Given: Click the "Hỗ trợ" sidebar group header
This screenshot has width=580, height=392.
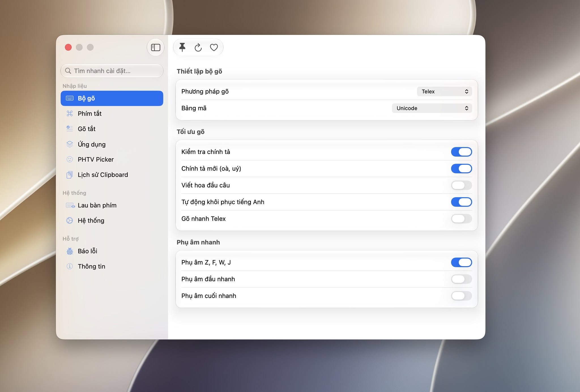Looking at the screenshot, I should click(x=71, y=239).
